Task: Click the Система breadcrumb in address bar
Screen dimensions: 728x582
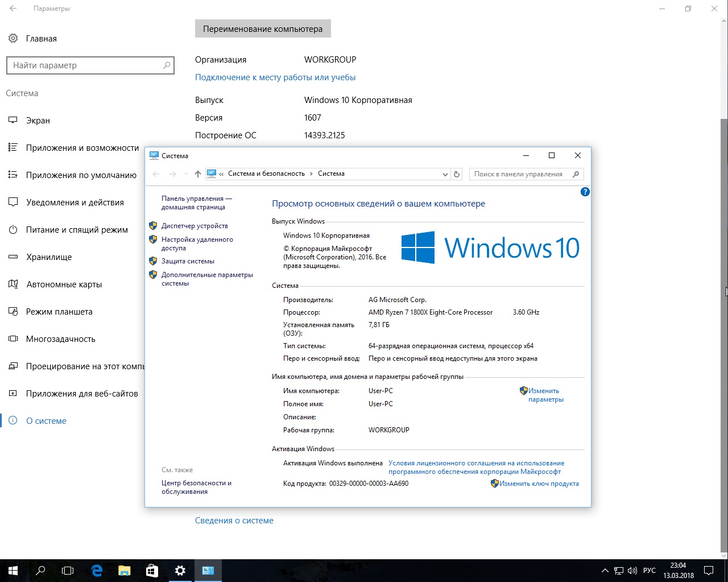Action: point(331,174)
